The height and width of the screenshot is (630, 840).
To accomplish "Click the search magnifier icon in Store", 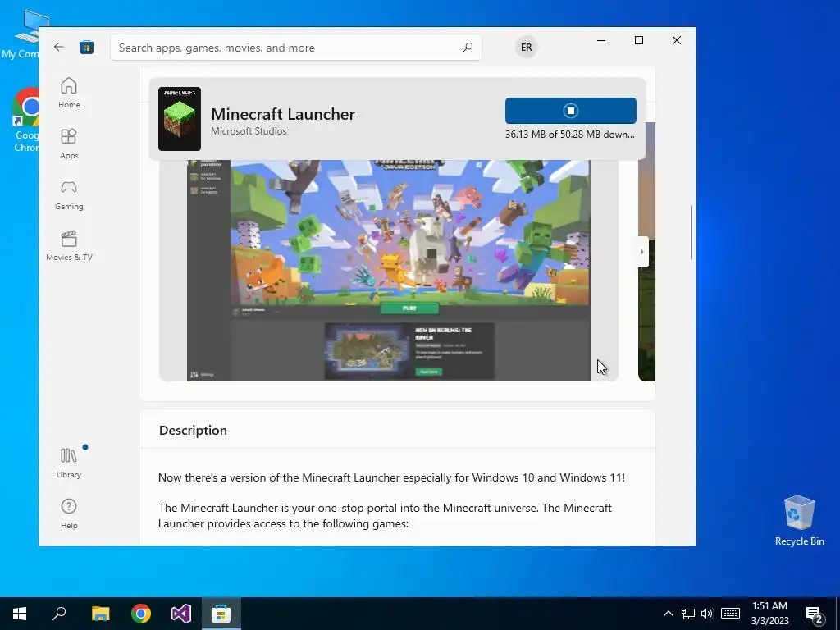I will [x=467, y=47].
